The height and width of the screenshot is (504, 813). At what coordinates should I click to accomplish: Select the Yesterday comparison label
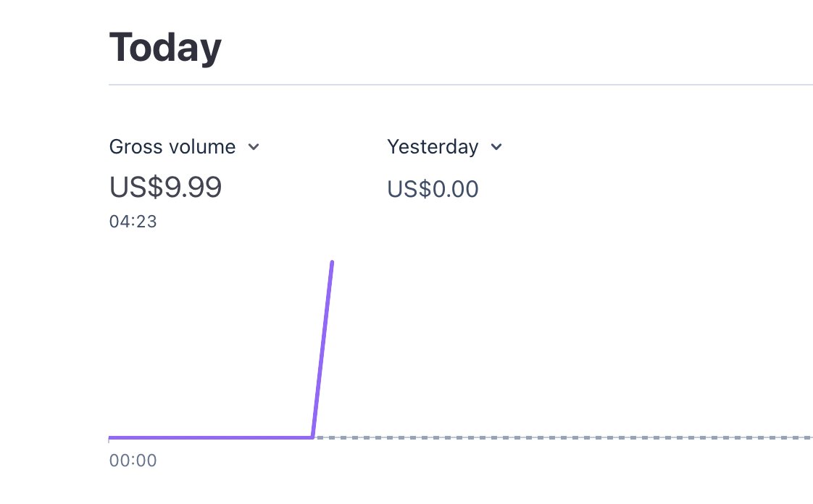433,146
